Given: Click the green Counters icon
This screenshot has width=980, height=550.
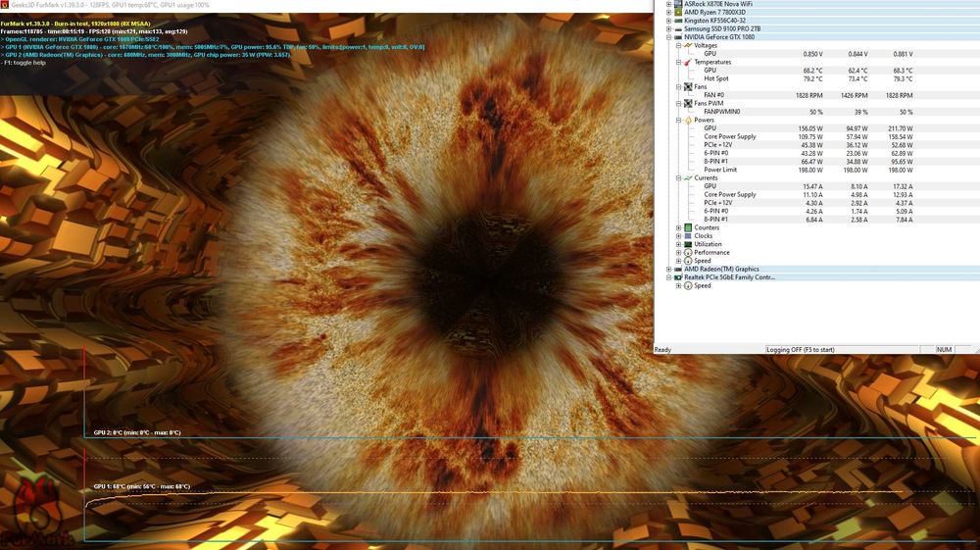Looking at the screenshot, I should (x=688, y=227).
